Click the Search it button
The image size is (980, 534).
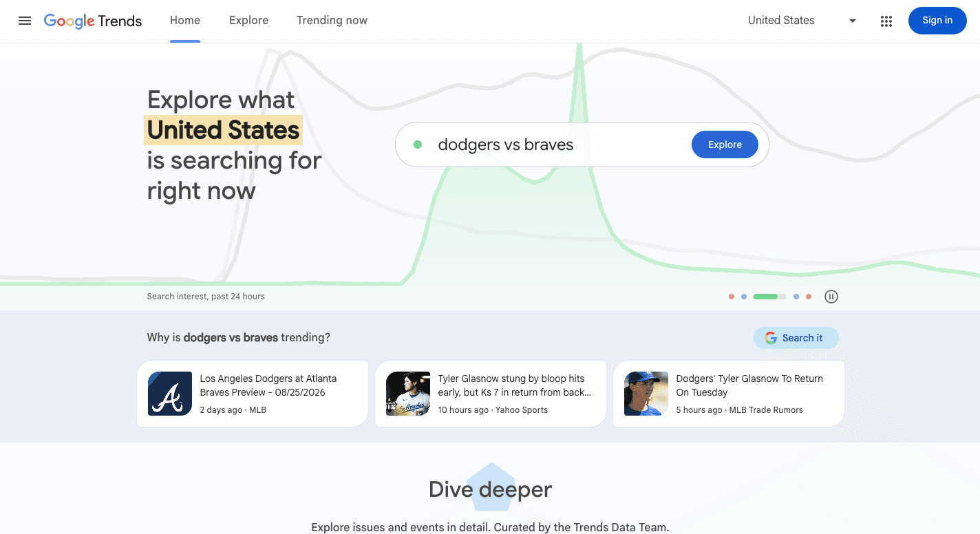click(x=796, y=338)
